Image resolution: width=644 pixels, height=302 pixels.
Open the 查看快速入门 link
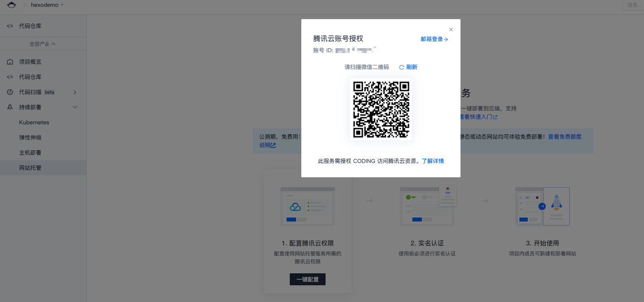[479, 117]
